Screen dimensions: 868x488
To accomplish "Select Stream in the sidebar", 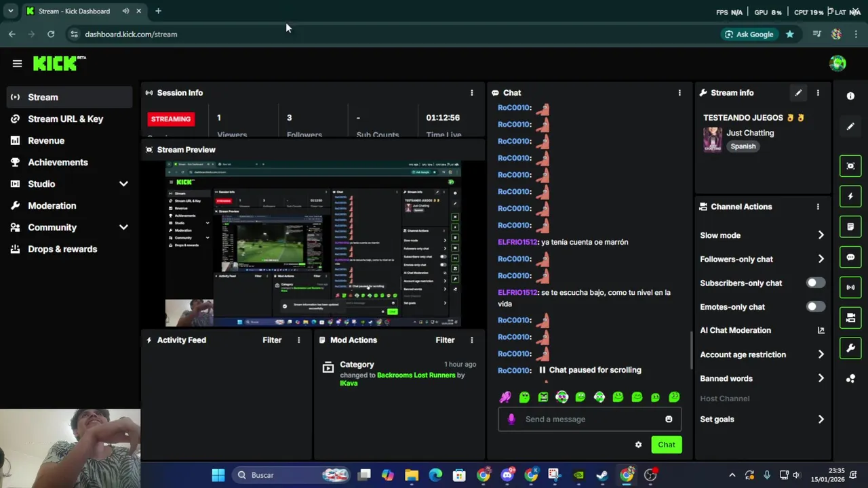I will [69, 97].
